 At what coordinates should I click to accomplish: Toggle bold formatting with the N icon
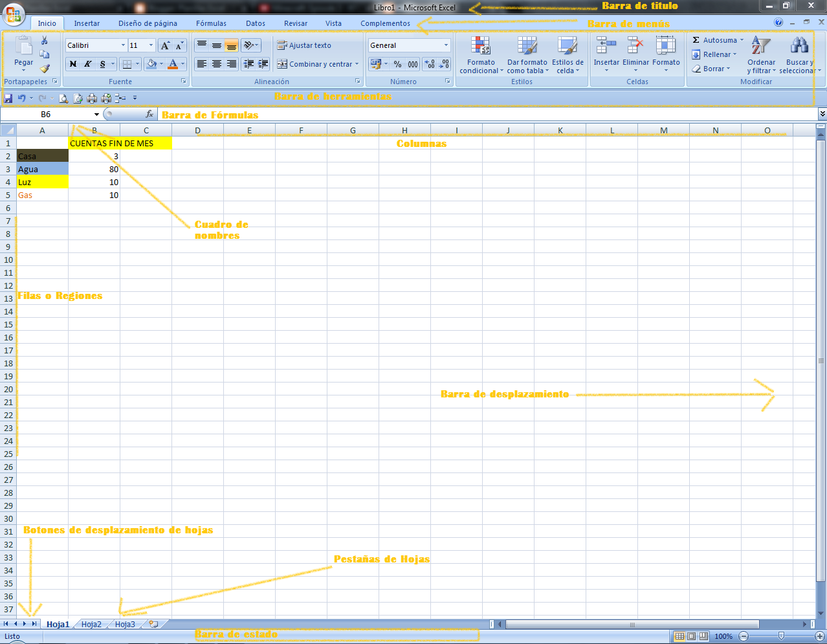pos(72,64)
